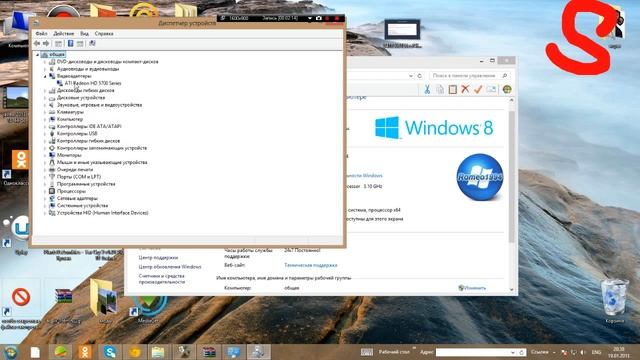Viewport: 640px width, 360px height.
Task: Click the Ссылки taskbar toolbar label
Action: click(540, 352)
